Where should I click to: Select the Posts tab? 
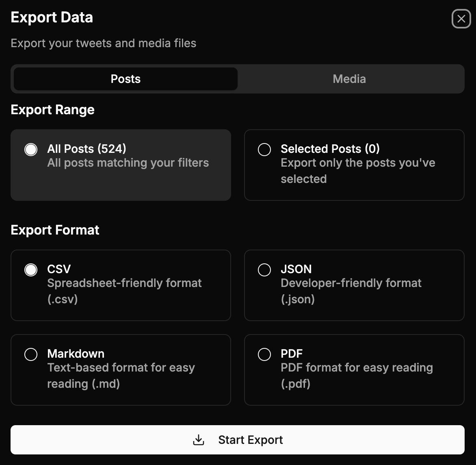point(125,79)
